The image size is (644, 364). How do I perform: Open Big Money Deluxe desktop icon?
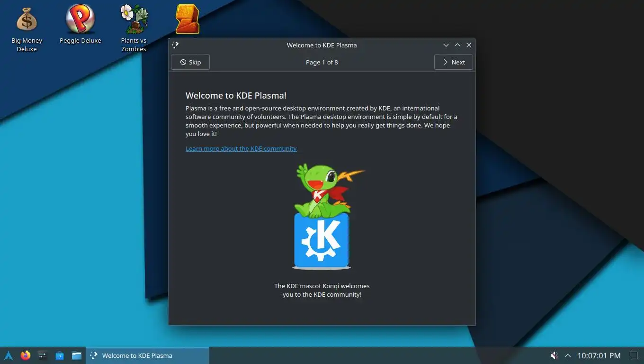pos(27,29)
